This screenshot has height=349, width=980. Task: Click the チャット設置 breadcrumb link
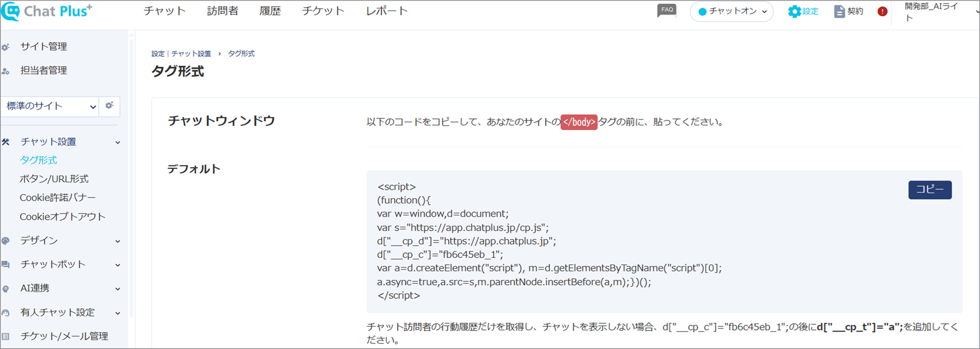click(191, 54)
